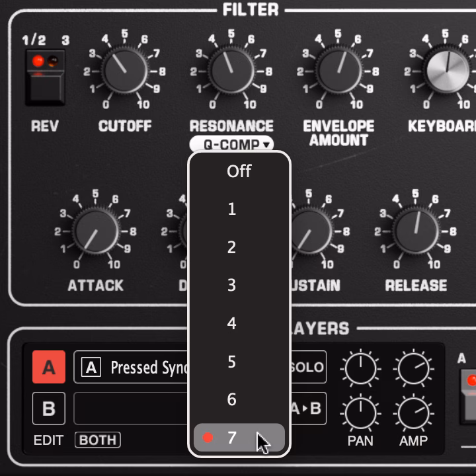The image size is (476, 476).
Task: Choose Q-COMP value 1
Action: (239, 209)
